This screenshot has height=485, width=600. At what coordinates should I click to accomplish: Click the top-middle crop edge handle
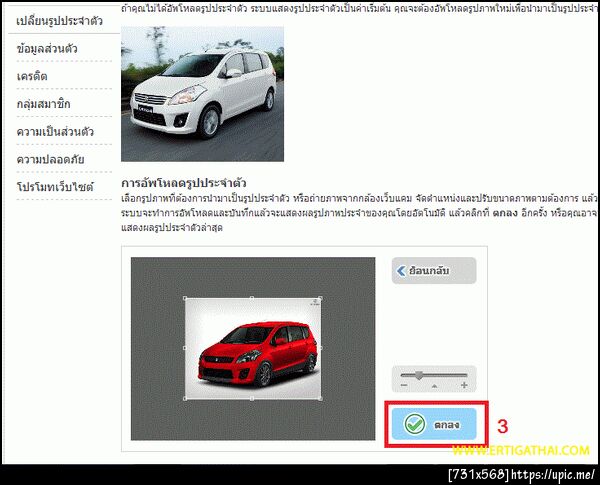coord(252,298)
